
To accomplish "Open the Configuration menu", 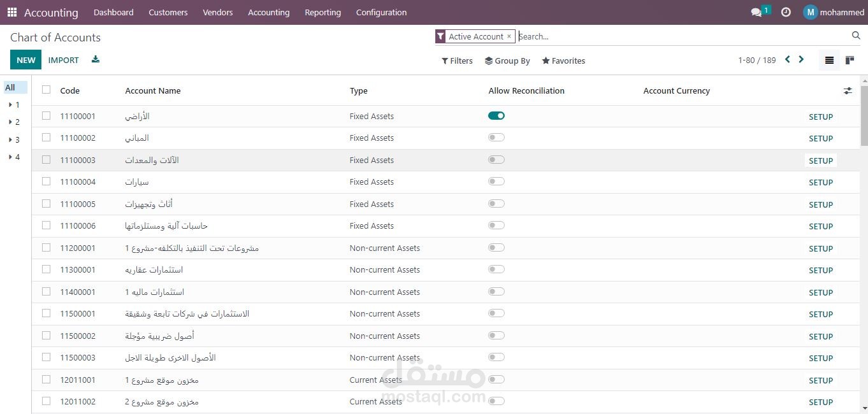I will (381, 12).
